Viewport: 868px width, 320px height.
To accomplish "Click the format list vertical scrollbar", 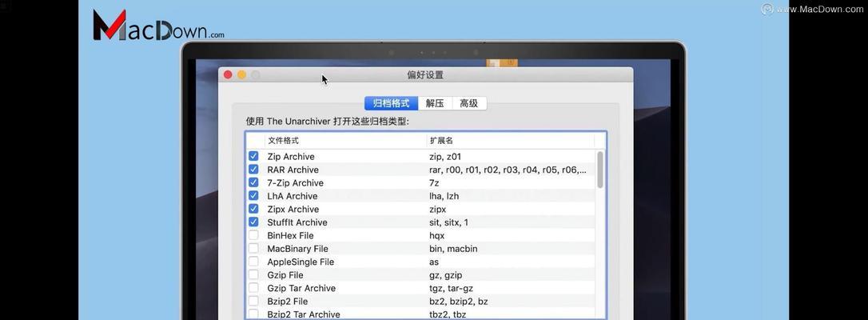I will click(600, 170).
